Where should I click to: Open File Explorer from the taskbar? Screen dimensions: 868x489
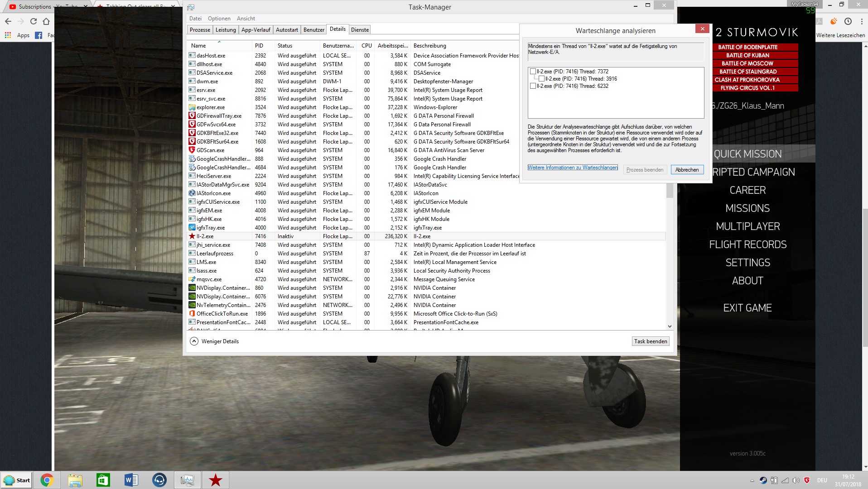click(75, 480)
